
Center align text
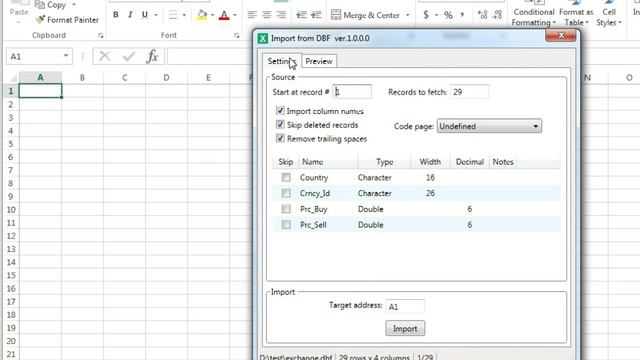pyautogui.click(x=267, y=15)
